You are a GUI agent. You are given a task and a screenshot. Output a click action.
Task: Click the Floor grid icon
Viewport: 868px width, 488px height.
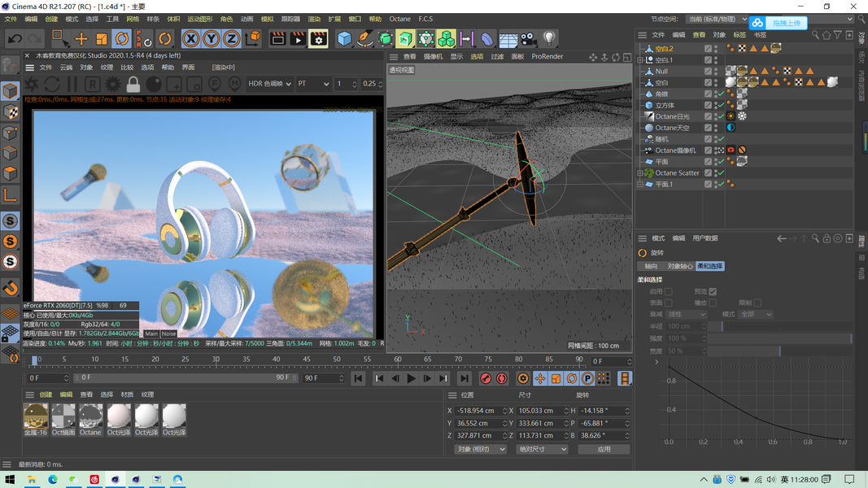point(508,39)
